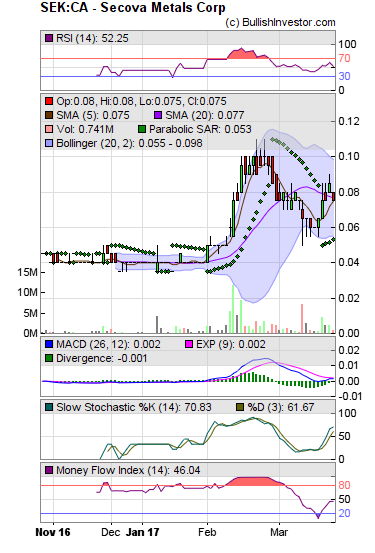Click the red Op/Hi/Lo/Cl legend swatch
Screen dimensions: 375x553
click(x=49, y=101)
